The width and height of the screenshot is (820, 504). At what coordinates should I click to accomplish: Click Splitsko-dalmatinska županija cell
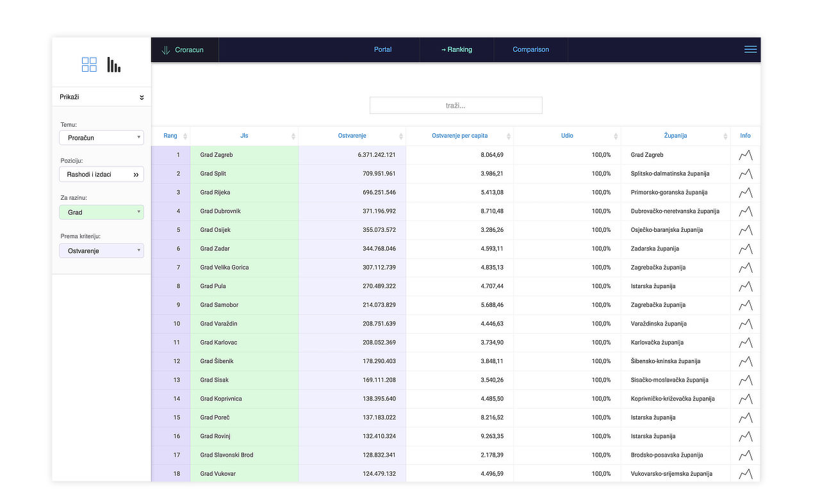670,174
